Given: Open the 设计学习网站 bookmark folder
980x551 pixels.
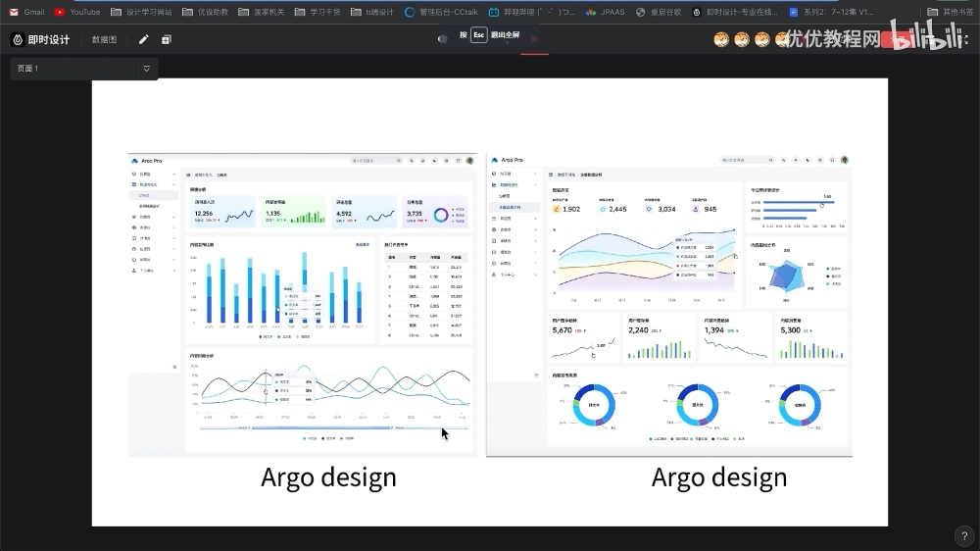Looking at the screenshot, I should [141, 12].
